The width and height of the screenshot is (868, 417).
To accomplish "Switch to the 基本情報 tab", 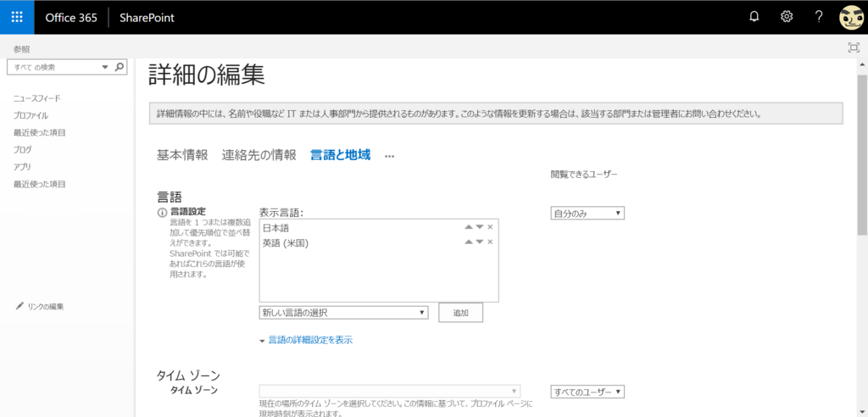I will pyautogui.click(x=182, y=155).
